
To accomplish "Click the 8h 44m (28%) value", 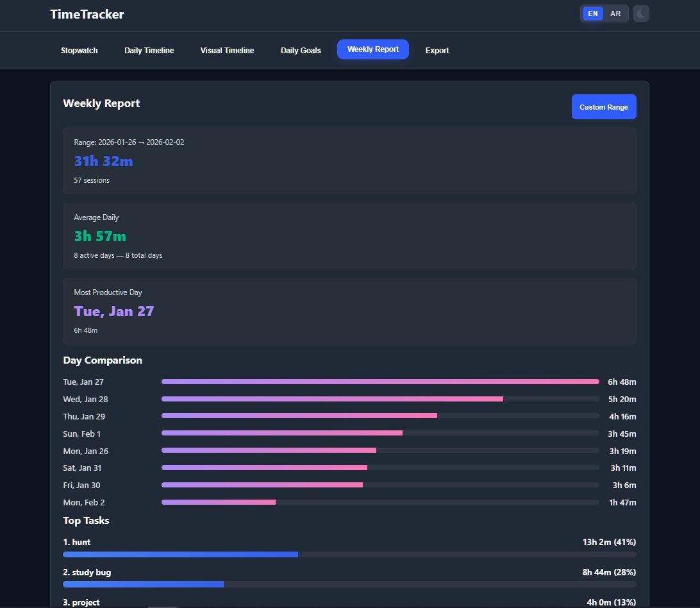I will pos(610,572).
